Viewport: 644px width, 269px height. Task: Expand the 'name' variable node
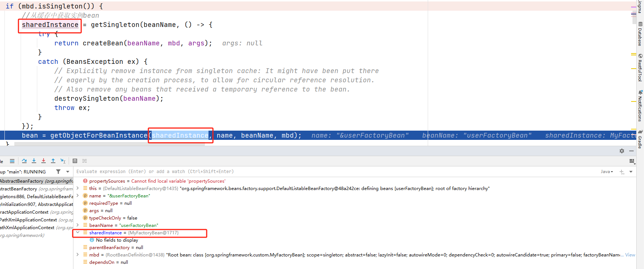click(78, 196)
